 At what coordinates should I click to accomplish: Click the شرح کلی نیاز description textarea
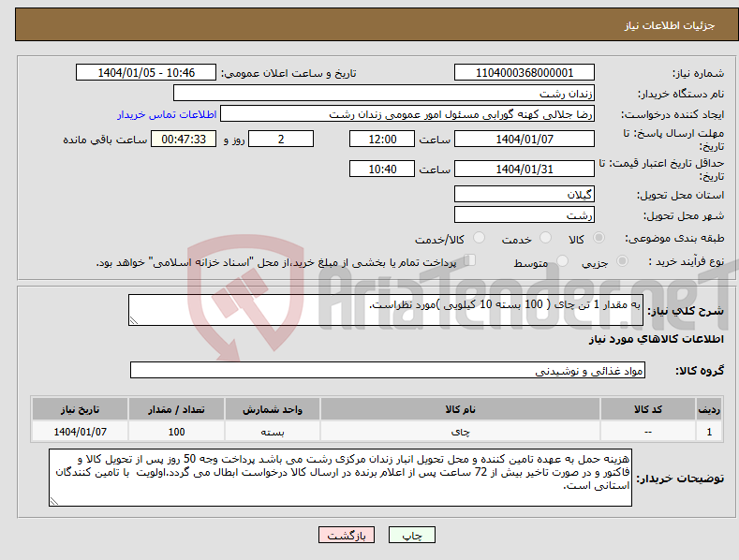coord(386,310)
